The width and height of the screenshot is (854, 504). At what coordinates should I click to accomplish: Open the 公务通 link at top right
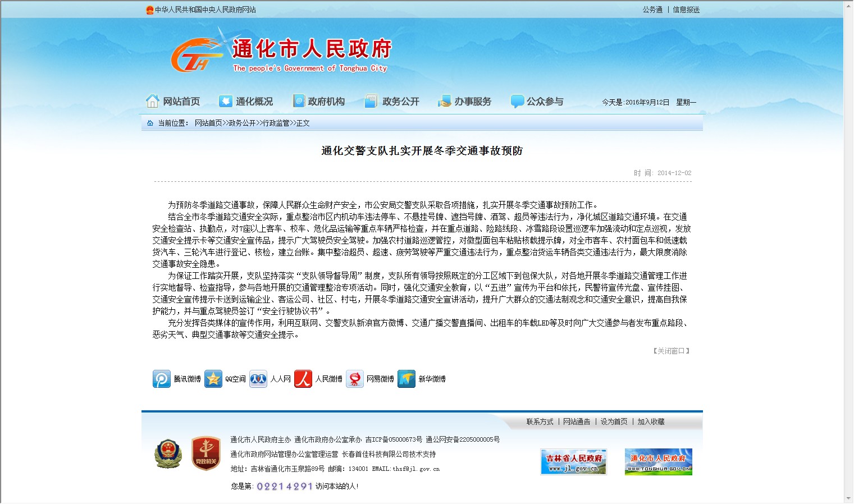652,10
